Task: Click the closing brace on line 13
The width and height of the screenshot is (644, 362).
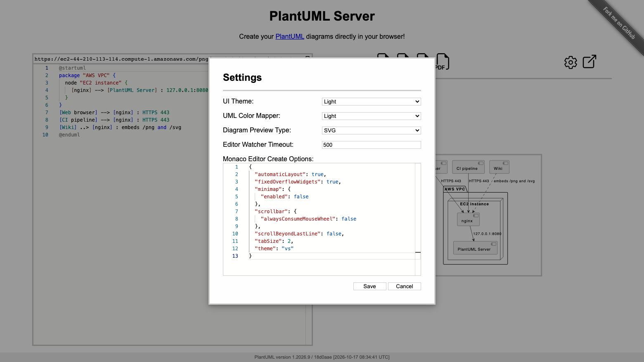Action: point(250,256)
